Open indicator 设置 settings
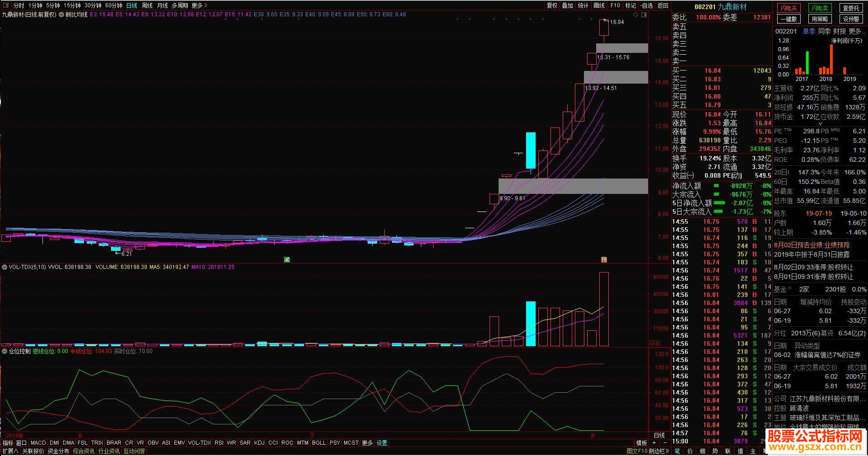868x456 pixels. tap(382, 443)
